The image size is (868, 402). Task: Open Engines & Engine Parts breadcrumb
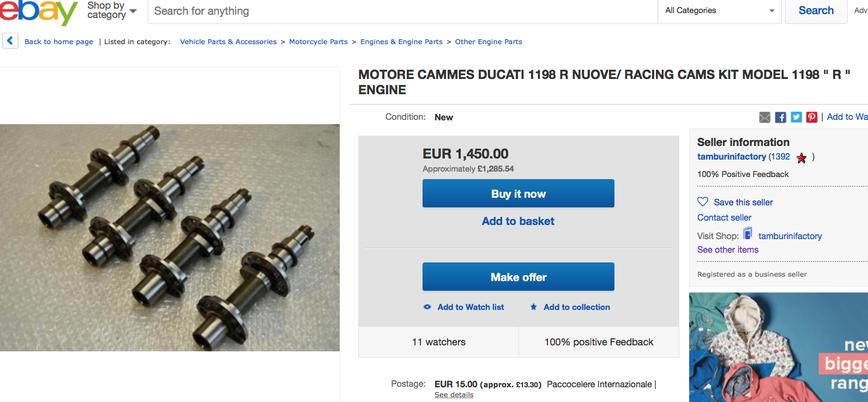tap(401, 42)
